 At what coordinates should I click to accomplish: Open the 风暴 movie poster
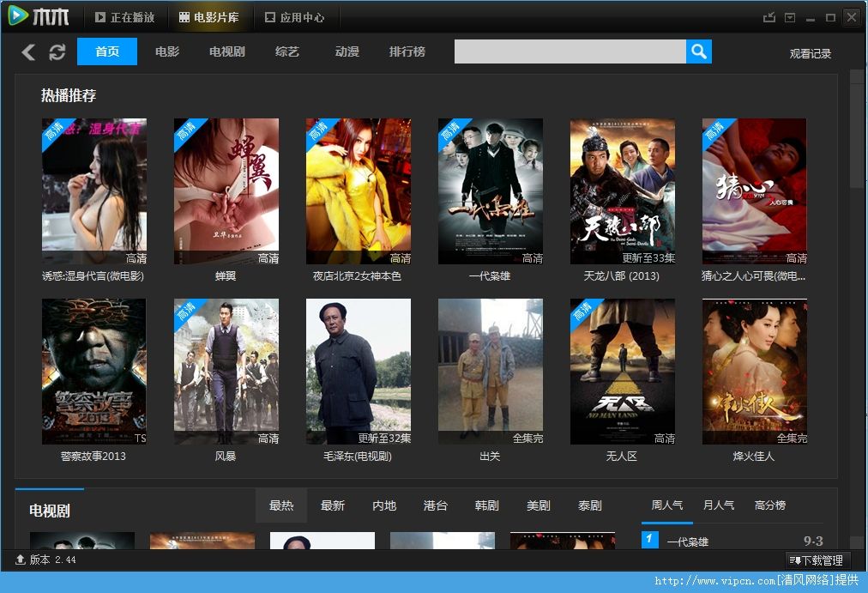coord(226,372)
